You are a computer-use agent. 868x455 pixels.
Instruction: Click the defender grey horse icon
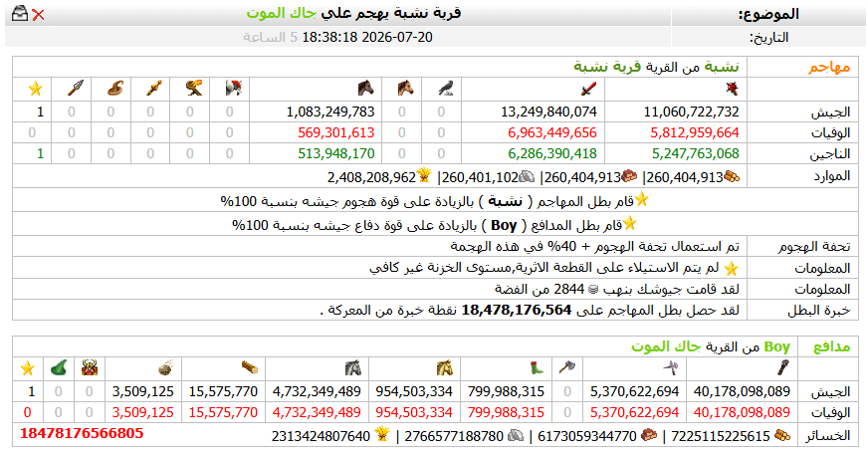[352, 368]
